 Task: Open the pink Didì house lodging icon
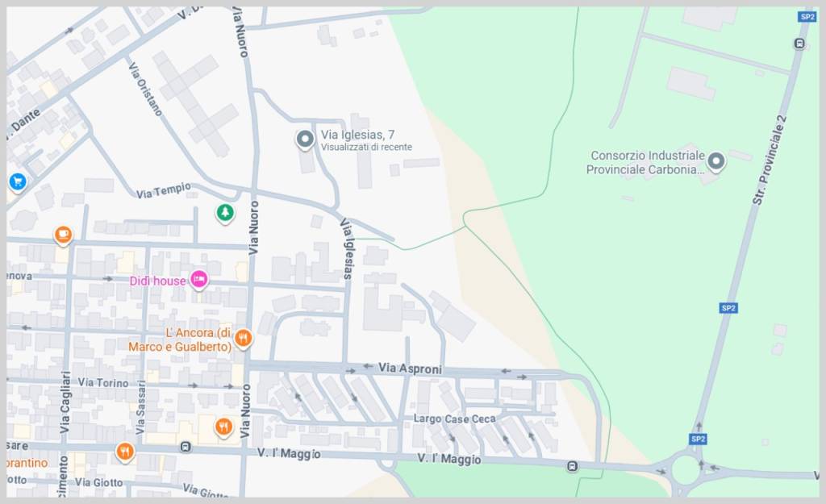click(x=199, y=280)
